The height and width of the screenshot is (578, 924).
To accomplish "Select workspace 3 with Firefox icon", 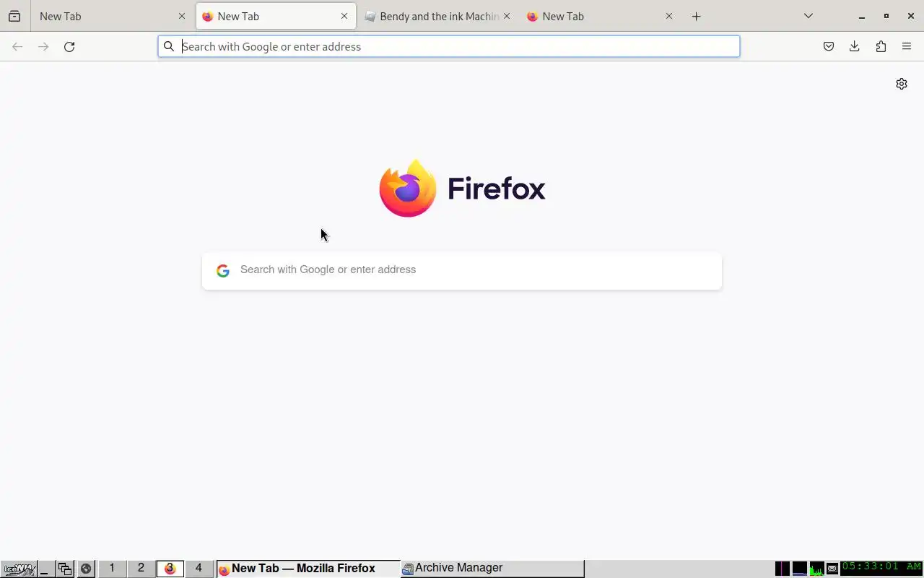I will pos(170,569).
